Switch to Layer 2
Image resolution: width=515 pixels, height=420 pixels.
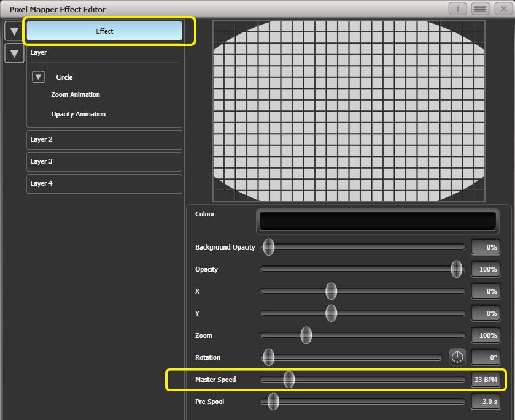click(x=104, y=139)
